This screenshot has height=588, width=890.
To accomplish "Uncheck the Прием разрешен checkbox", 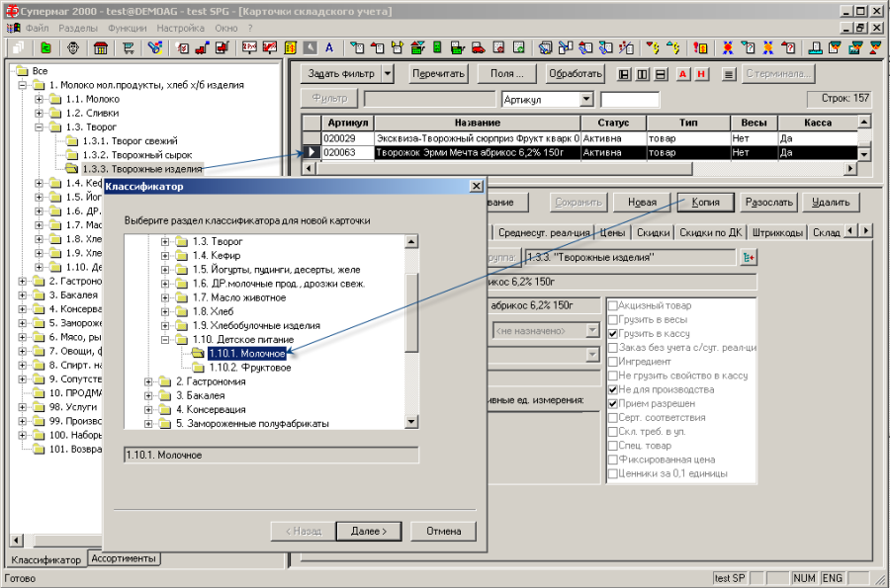I will pyautogui.click(x=613, y=404).
